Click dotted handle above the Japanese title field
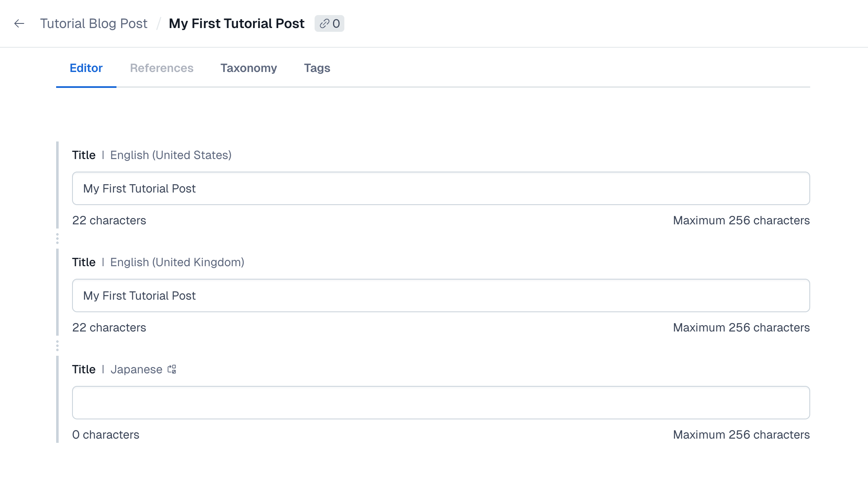Image resolution: width=868 pixels, height=483 pixels. click(57, 346)
